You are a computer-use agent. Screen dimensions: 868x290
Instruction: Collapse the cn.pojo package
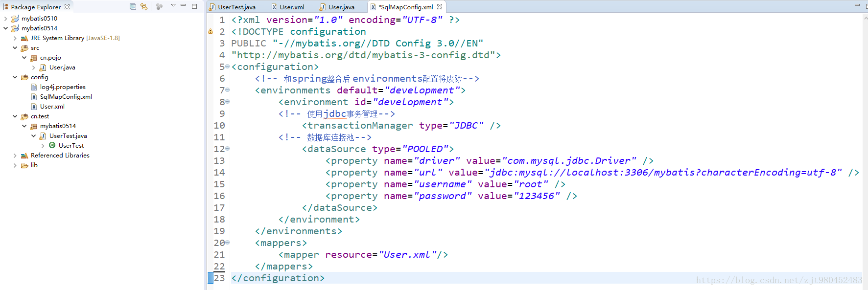(24, 58)
